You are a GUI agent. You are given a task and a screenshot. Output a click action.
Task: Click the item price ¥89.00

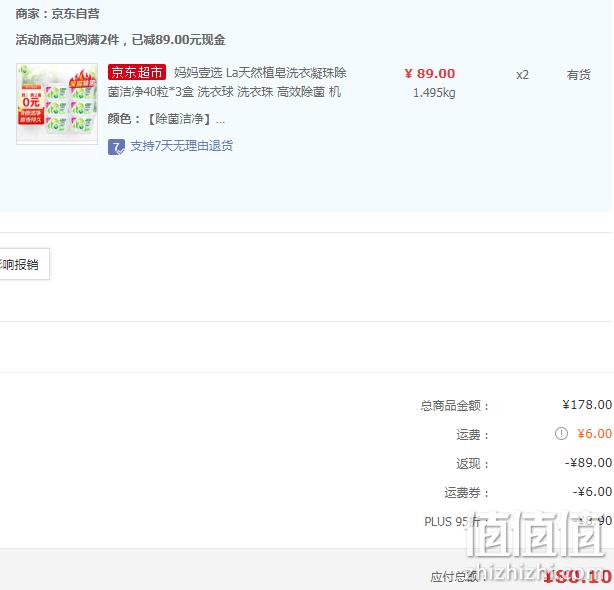click(430, 74)
